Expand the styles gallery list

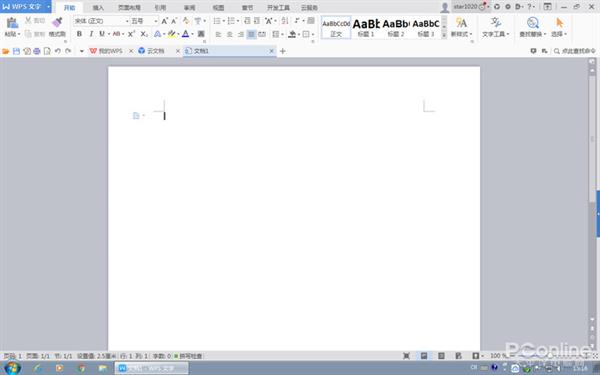point(444,35)
